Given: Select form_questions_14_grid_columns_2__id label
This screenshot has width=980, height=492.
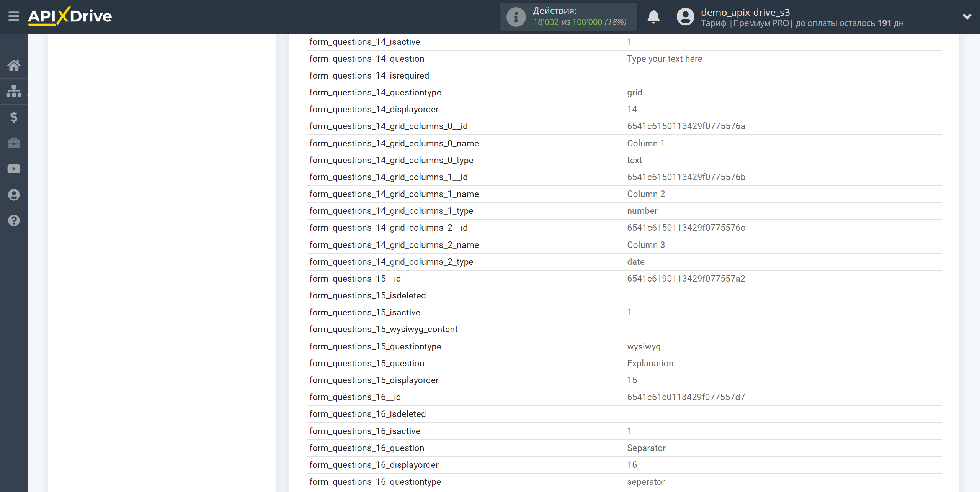Looking at the screenshot, I should click(388, 228).
